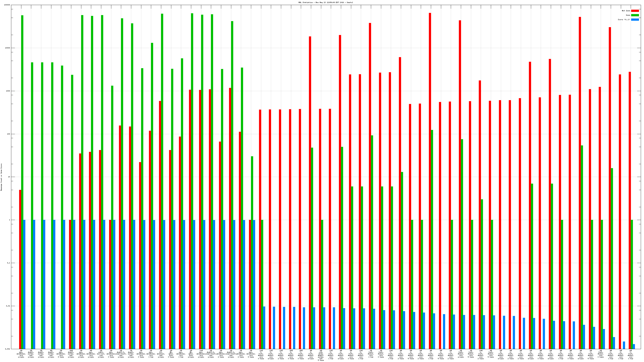Click the 100000 y-axis tick label
This screenshot has height=362, width=644.
click(x=7, y=5)
